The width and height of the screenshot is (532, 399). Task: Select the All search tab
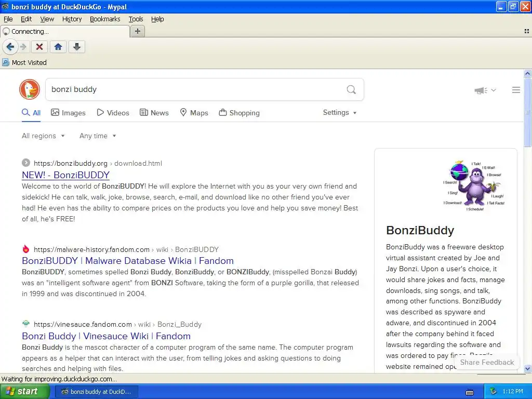[31, 113]
